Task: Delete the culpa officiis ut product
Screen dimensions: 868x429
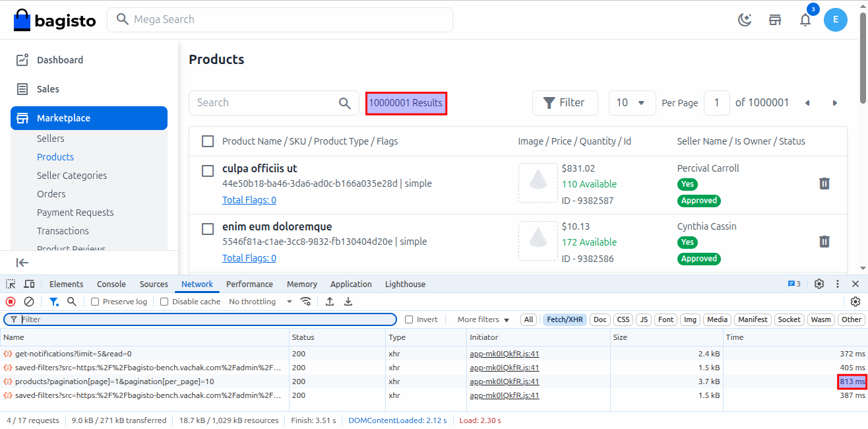Action: 824,183
